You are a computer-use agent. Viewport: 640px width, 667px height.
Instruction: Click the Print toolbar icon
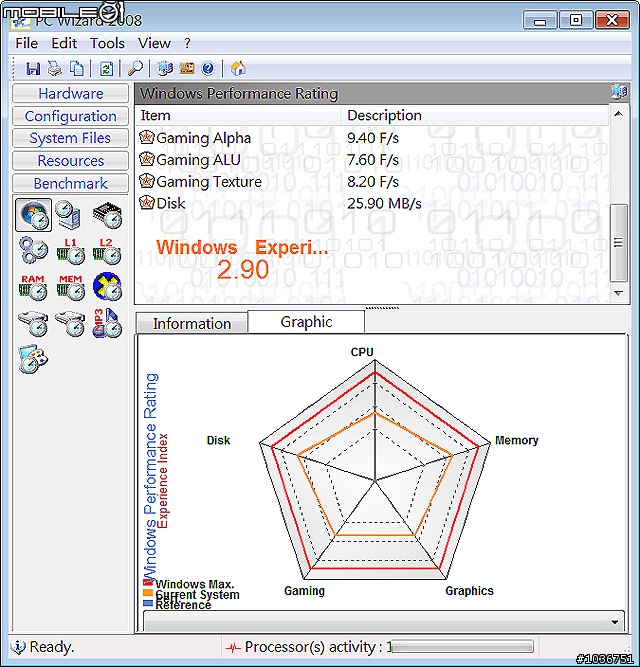[x=54, y=68]
